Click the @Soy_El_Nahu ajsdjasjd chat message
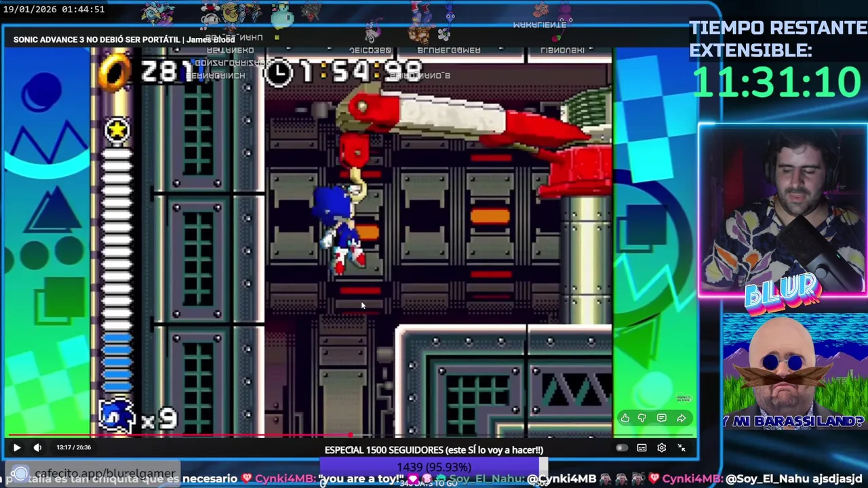This screenshot has width=868, height=488. 794,479
